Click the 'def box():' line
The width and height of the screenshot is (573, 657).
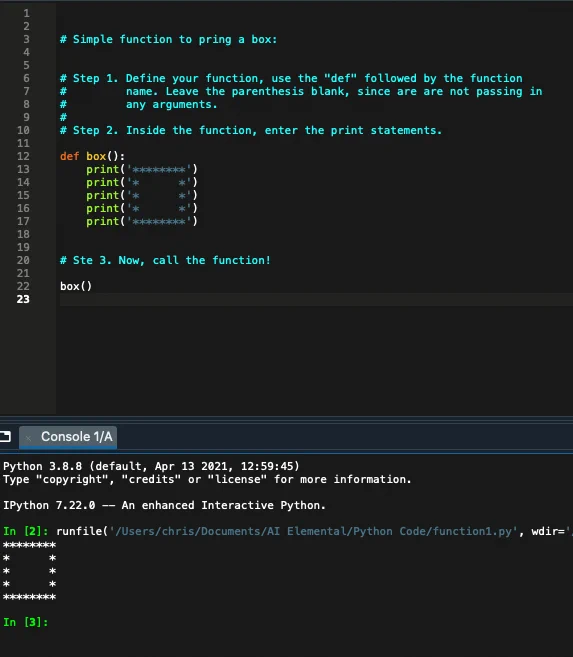pos(92,156)
